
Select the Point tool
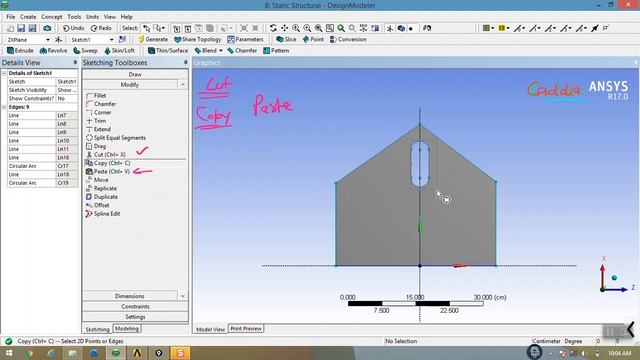(313, 40)
